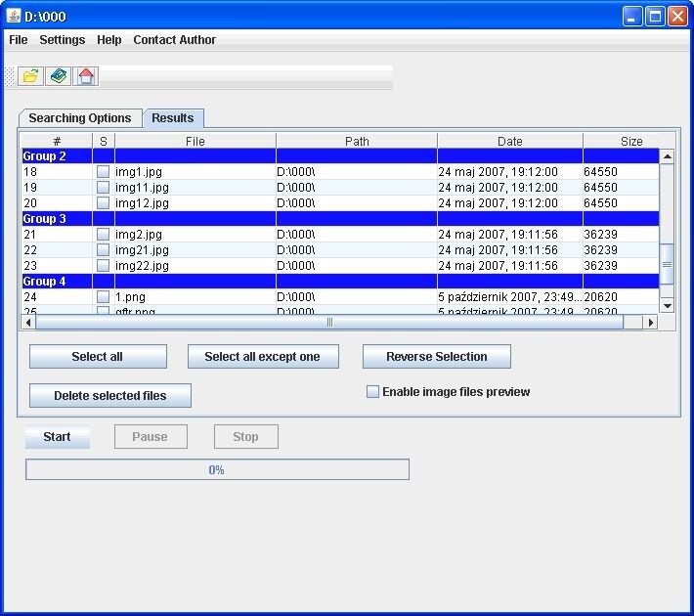694x616 pixels.
Task: Select the Group 2 header row
Action: [340, 155]
